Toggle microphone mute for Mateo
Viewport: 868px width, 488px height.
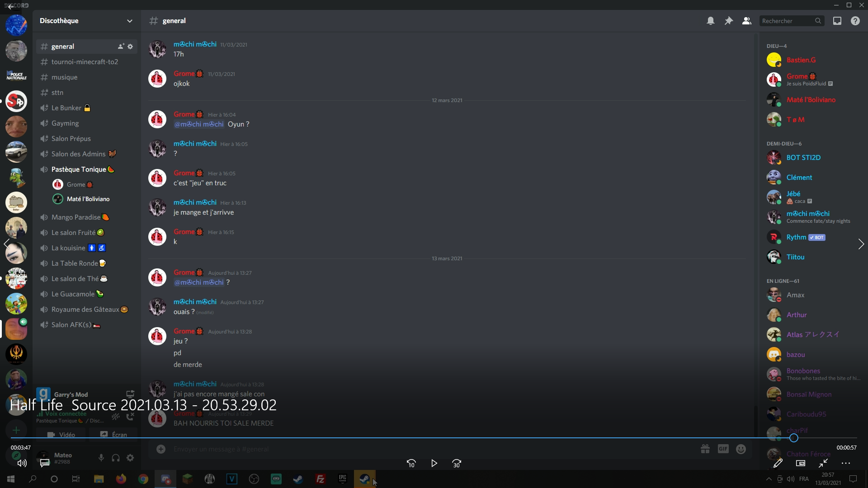point(101,458)
